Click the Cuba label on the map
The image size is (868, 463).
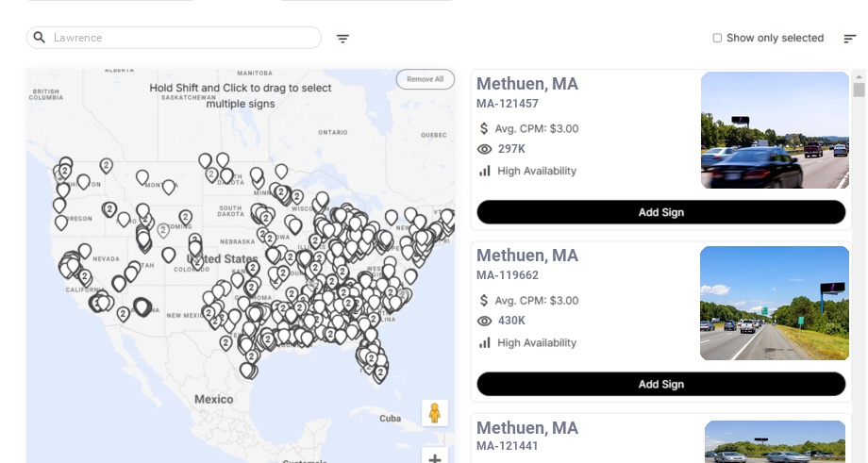[390, 418]
